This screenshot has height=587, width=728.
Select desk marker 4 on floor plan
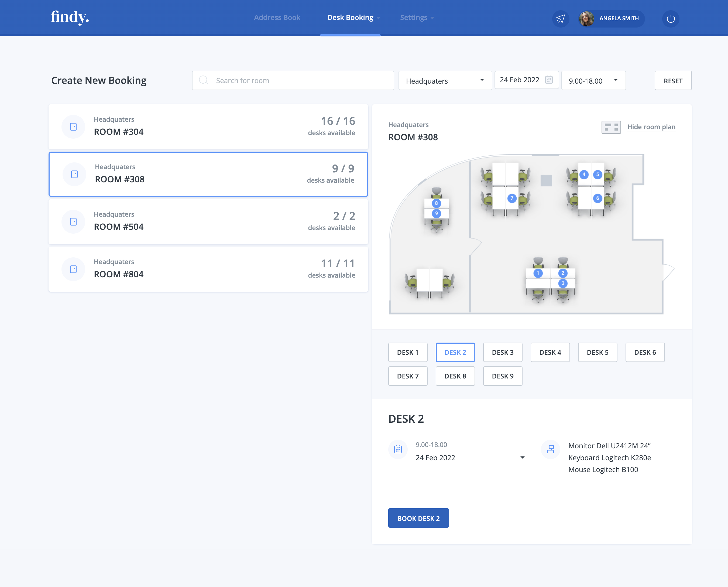(584, 175)
